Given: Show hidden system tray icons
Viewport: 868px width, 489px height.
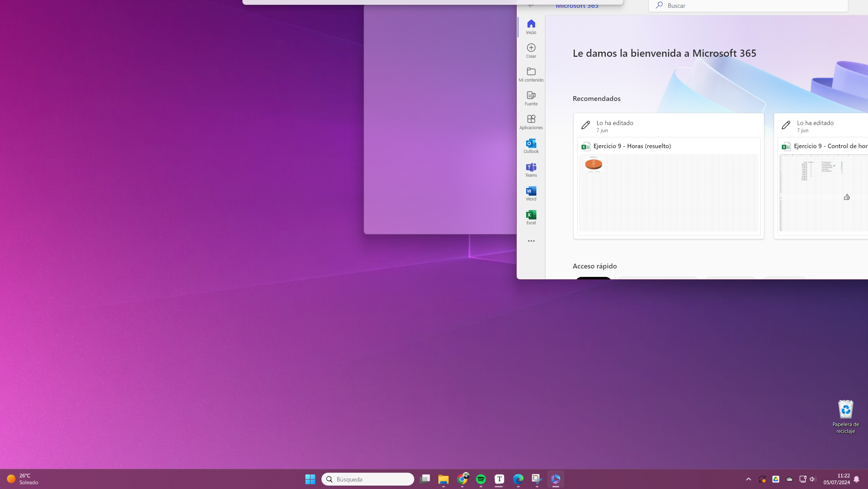Looking at the screenshot, I should [x=748, y=479].
